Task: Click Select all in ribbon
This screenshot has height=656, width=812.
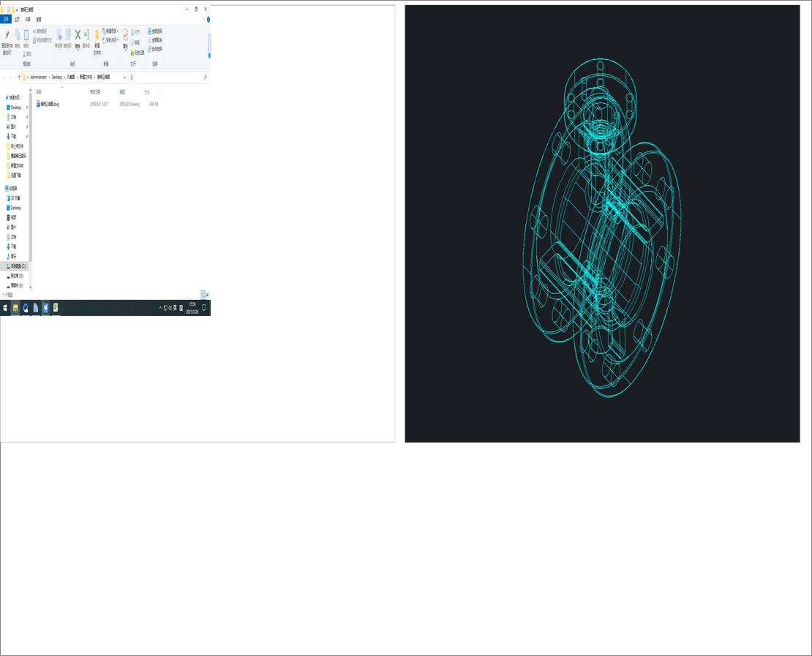Action: click(155, 31)
